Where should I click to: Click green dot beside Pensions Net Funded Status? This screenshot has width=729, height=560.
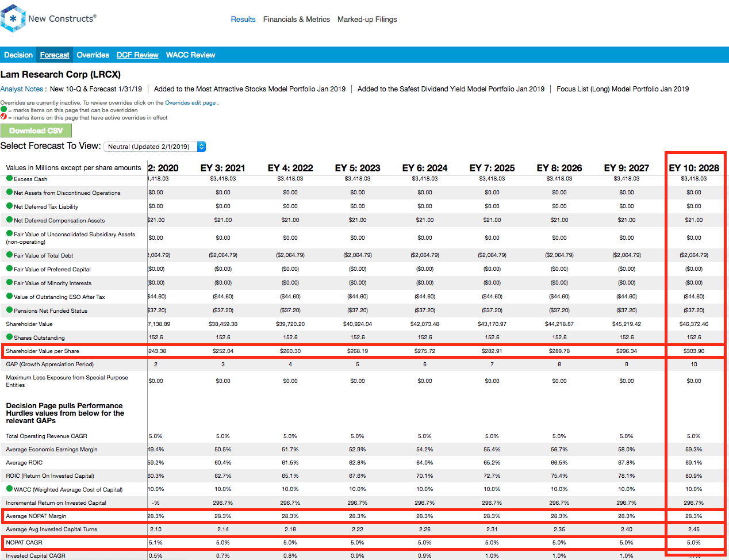click(9, 310)
